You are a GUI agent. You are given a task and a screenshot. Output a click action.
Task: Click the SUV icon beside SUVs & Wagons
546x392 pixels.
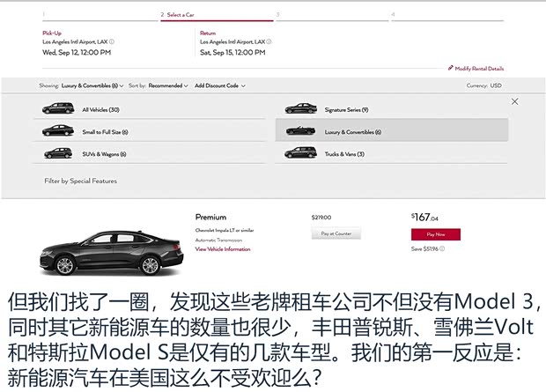(58, 153)
